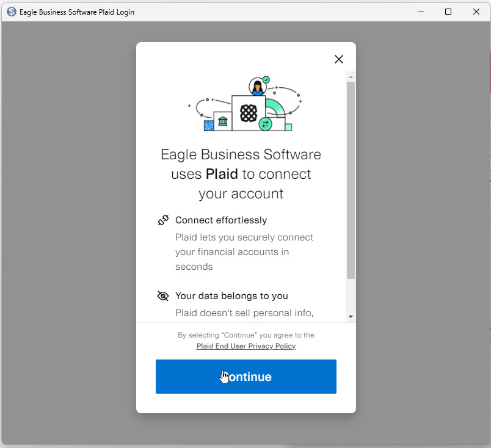
Task: Click the Eagle Business Software title bar icon
Action: pyautogui.click(x=11, y=12)
